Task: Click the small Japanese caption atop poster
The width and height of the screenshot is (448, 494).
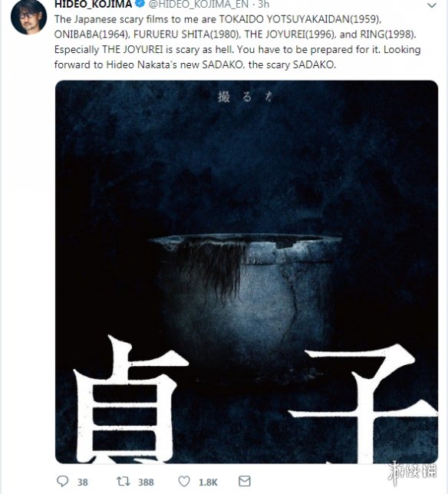Action: point(245,97)
